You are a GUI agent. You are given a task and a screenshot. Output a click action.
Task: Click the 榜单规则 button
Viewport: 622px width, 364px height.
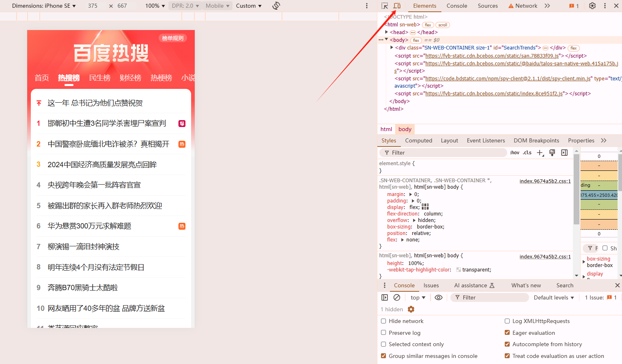[x=173, y=38]
